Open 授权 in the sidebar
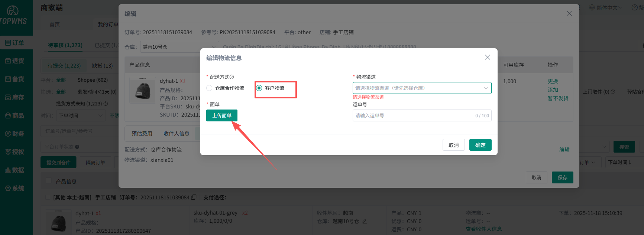644x235 pixels. (x=15, y=152)
